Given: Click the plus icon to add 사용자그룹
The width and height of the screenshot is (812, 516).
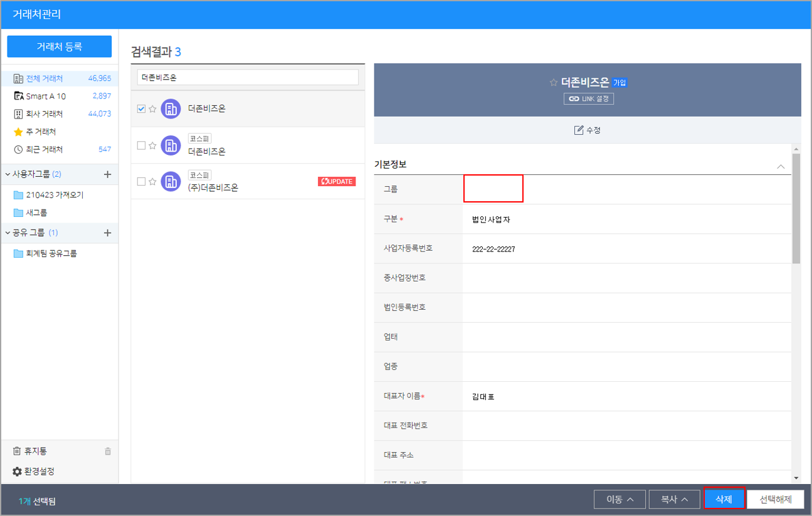Looking at the screenshot, I should click(107, 174).
